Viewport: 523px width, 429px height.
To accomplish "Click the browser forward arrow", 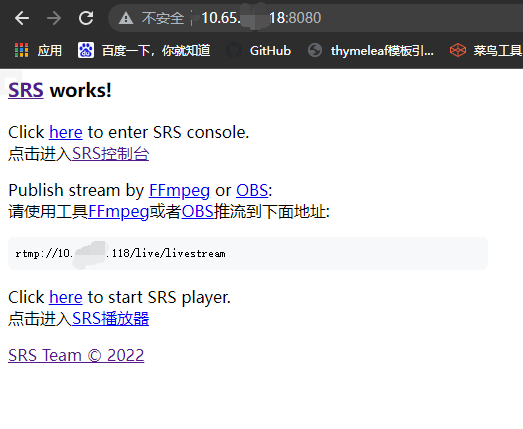I will tap(54, 18).
